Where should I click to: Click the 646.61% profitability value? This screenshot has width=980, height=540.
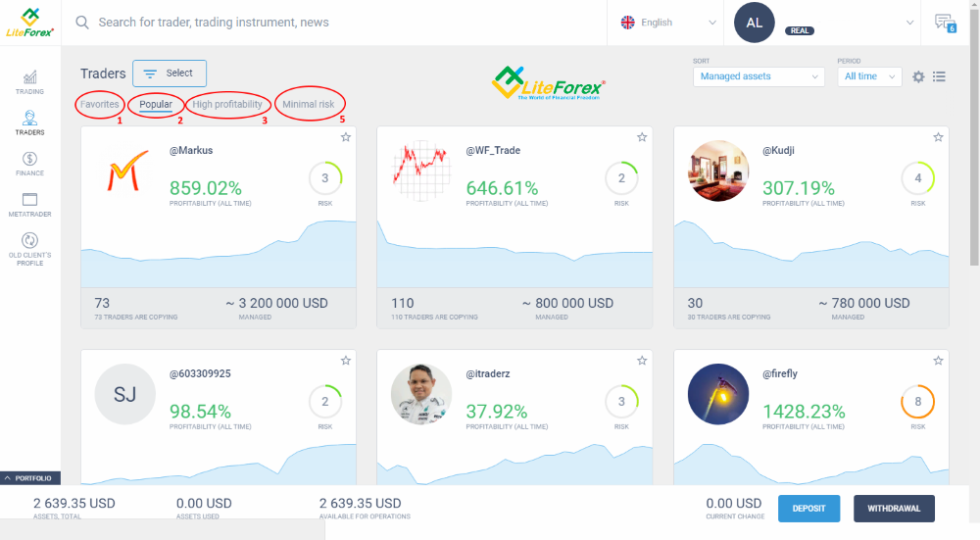(x=502, y=188)
